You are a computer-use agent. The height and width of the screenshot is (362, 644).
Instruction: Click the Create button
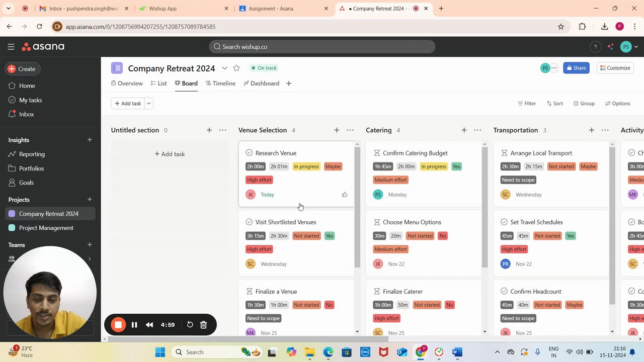click(22, 69)
